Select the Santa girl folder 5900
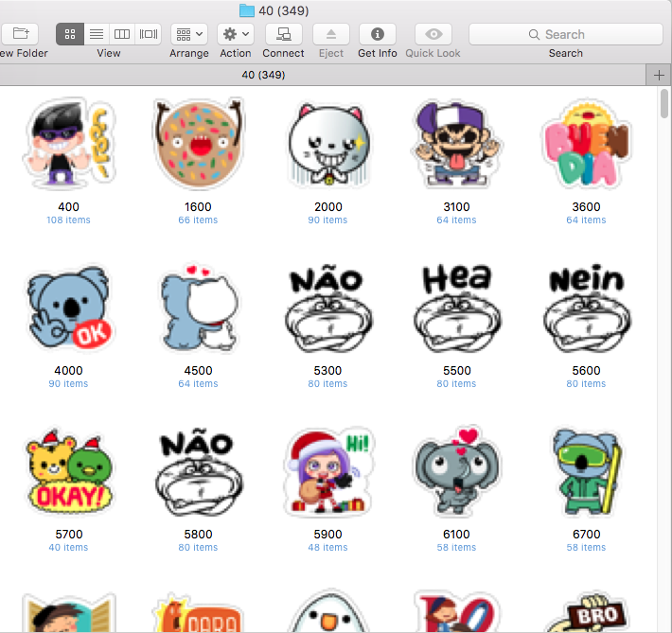Image resolution: width=672 pixels, height=633 pixels. pyautogui.click(x=328, y=471)
